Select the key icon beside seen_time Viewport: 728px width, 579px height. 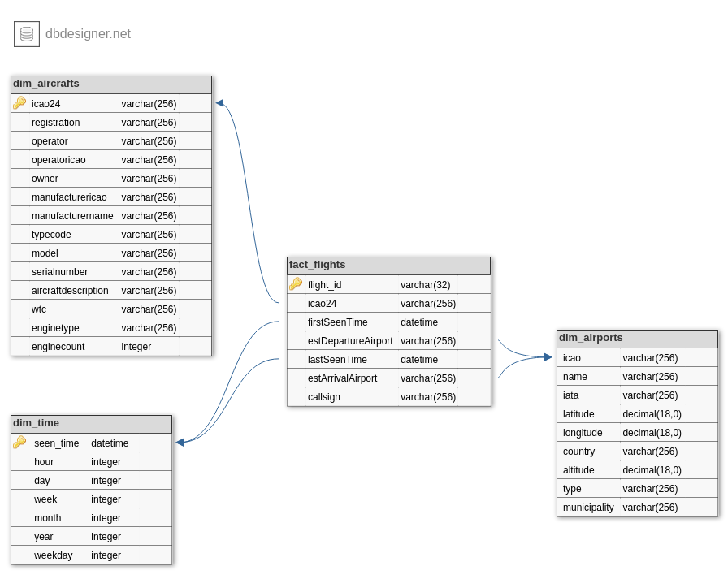(x=19, y=443)
